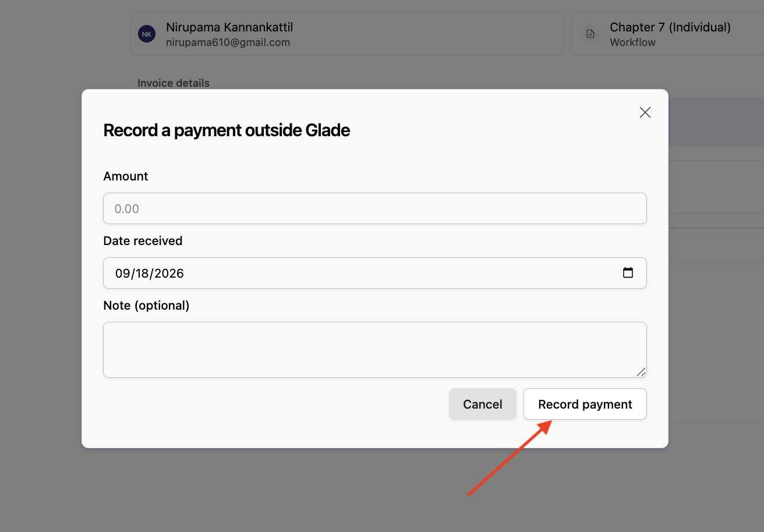The width and height of the screenshot is (764, 532).
Task: Click the Invoice details heading
Action: click(174, 83)
